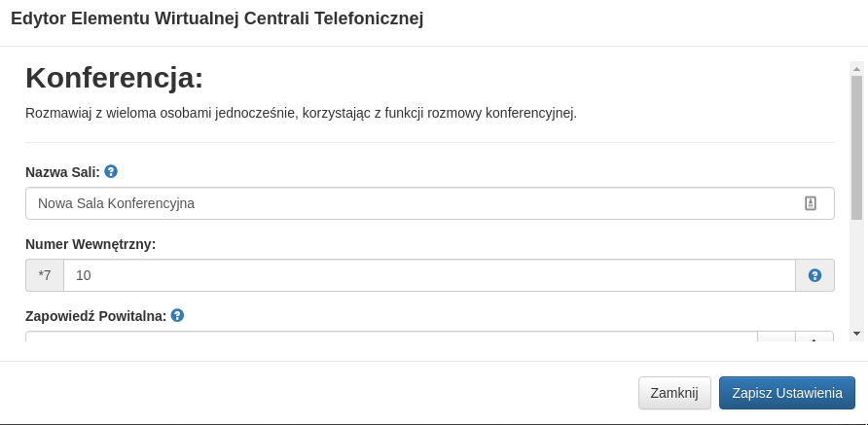The image size is (868, 425).
Task: Click the Nazwa Sali label
Action: pos(62,172)
